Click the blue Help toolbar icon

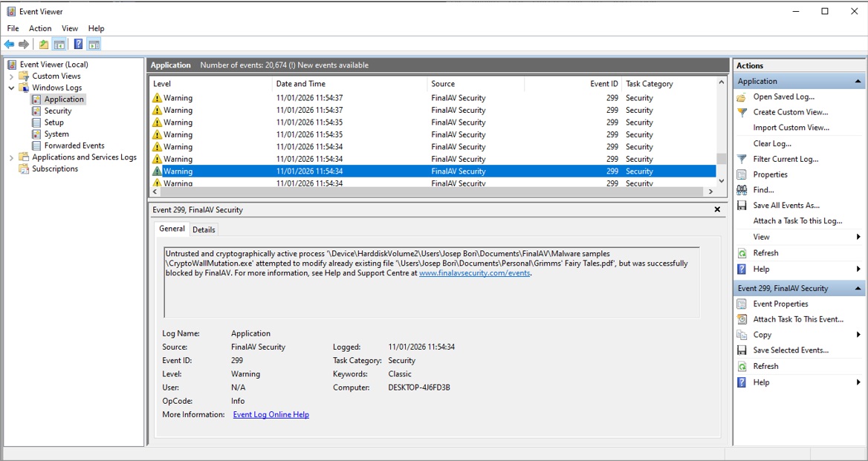pyautogui.click(x=78, y=45)
